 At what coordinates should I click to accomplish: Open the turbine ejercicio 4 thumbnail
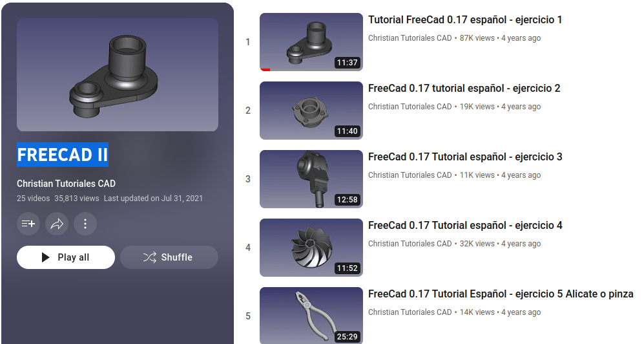(311, 248)
